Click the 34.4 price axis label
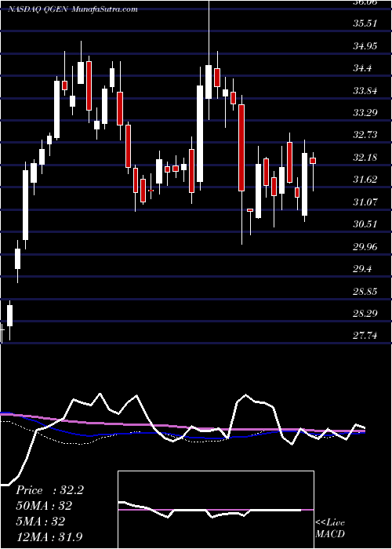392x549 pixels. click(x=362, y=68)
